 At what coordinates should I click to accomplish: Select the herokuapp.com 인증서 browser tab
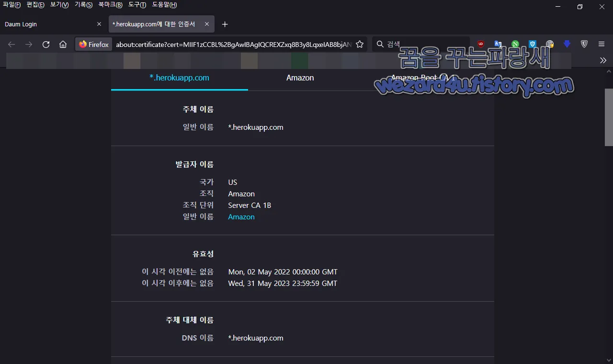click(x=161, y=24)
